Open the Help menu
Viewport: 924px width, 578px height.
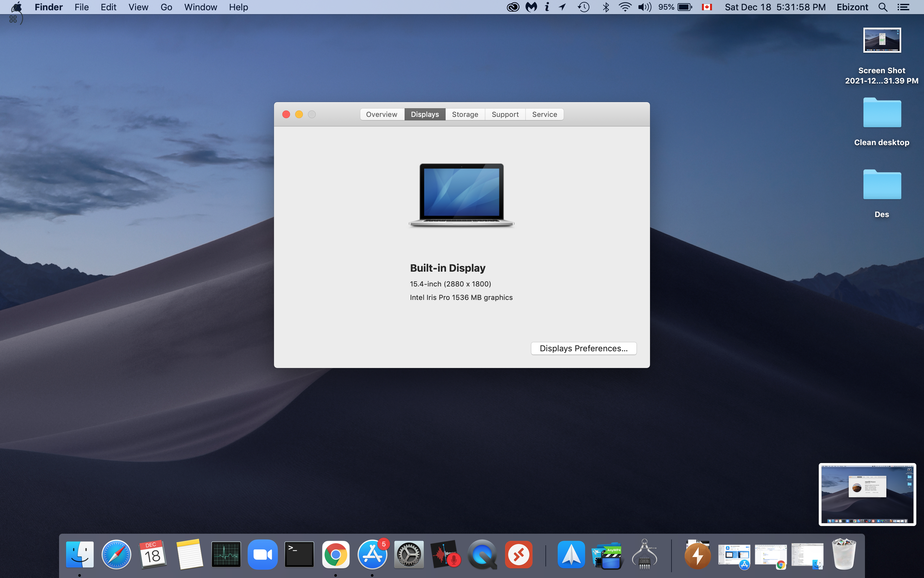point(238,7)
